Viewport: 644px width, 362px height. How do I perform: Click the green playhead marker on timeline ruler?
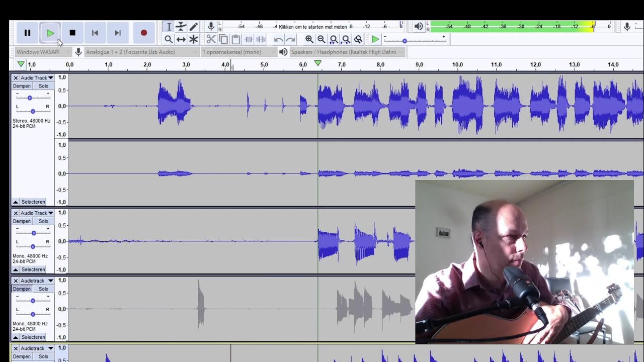317,63
